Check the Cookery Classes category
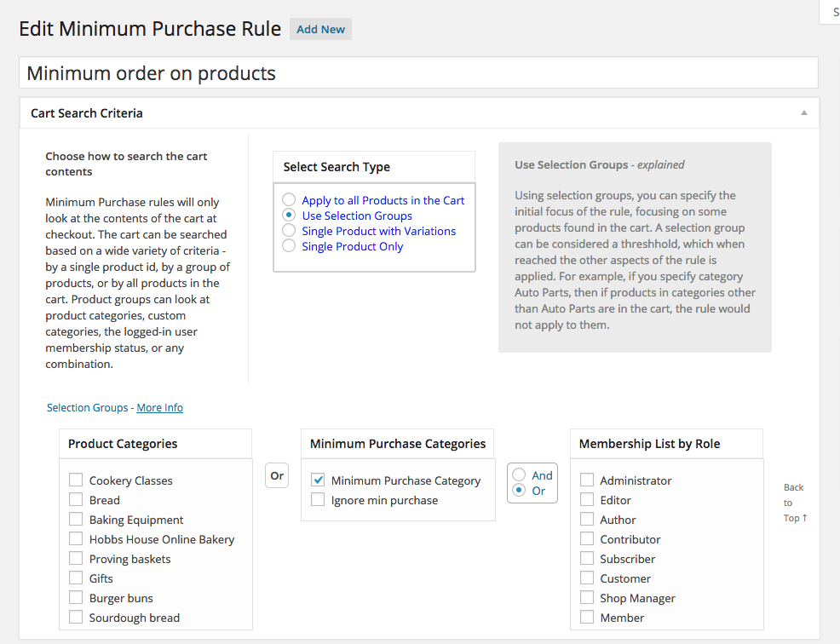The width and height of the screenshot is (840, 644). pos(77,480)
